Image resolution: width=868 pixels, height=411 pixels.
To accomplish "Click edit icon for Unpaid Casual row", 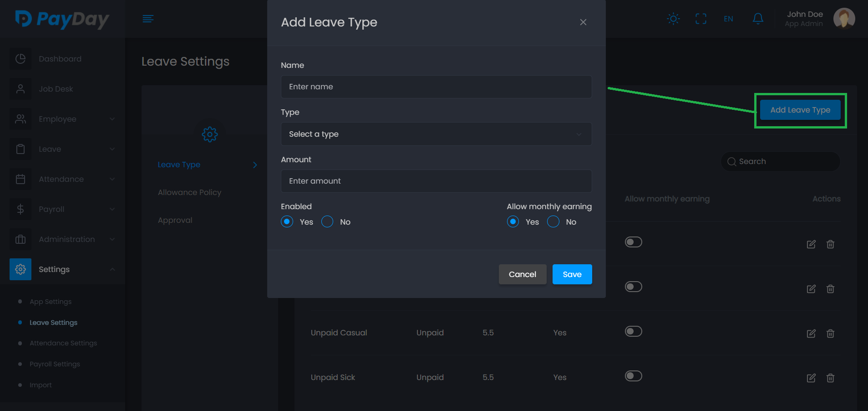I will (811, 334).
